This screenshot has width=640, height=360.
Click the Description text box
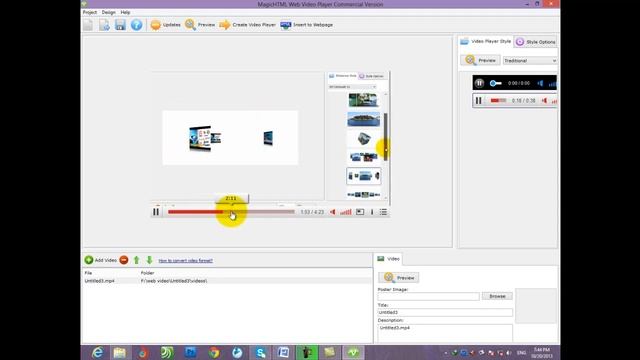pyautogui.click(x=445, y=333)
